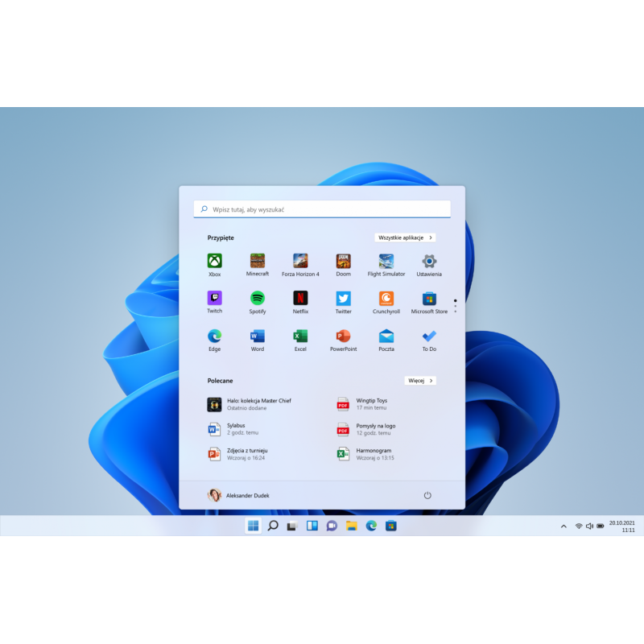The width and height of the screenshot is (644, 644).
Task: Open the Sylabus Word document
Action: (x=233, y=429)
